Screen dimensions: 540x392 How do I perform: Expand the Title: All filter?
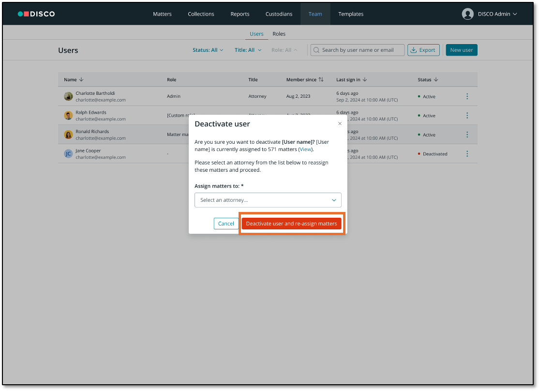point(248,50)
